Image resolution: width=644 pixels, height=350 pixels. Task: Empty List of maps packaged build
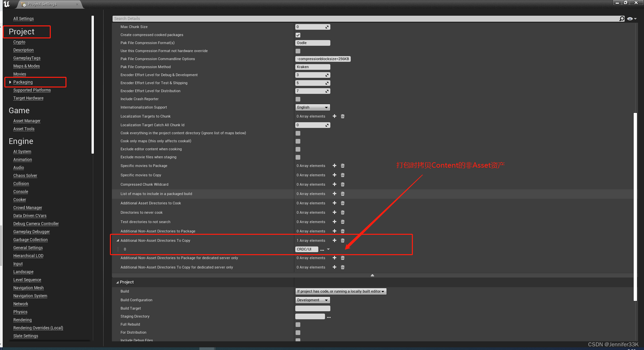point(342,194)
